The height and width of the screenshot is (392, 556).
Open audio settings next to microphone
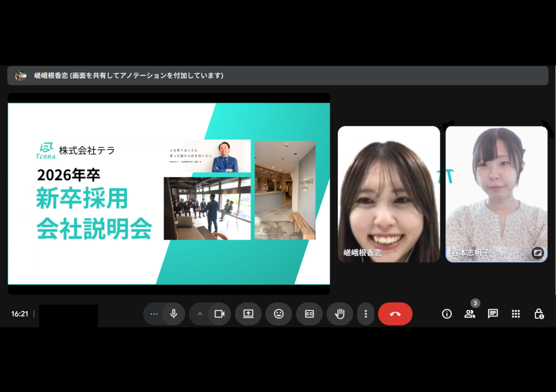tap(154, 314)
